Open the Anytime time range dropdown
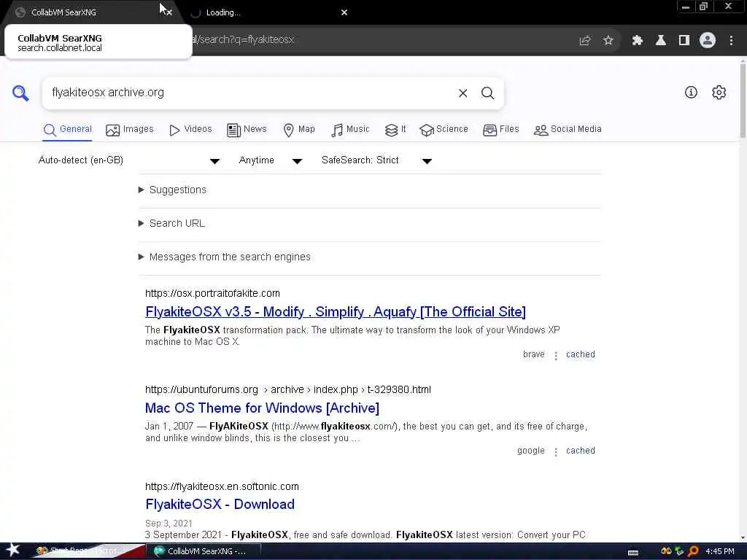 (271, 160)
